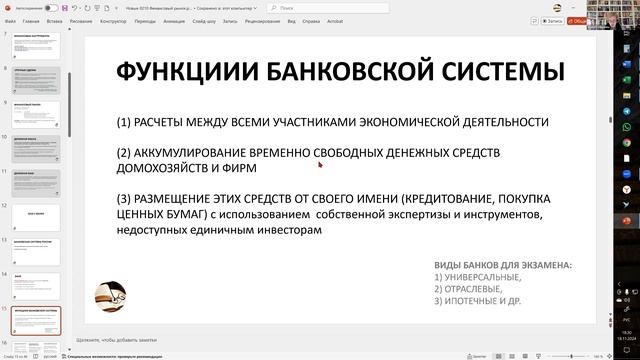Click the Comments icon near Запись button
This screenshot has height=360, width=640.
534,21
